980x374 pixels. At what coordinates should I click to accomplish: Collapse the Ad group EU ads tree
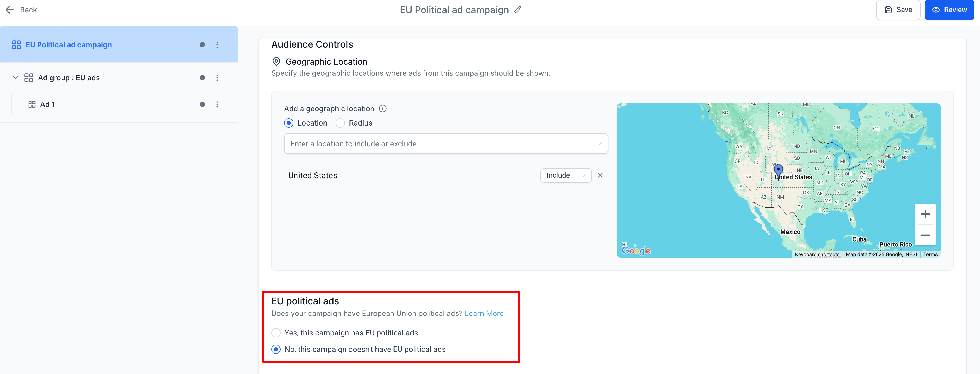[x=15, y=77]
